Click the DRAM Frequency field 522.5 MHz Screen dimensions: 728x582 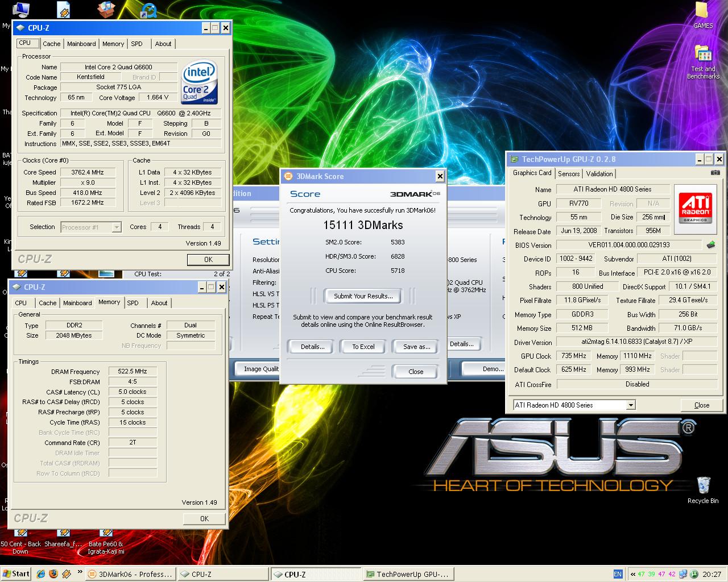[132, 371]
